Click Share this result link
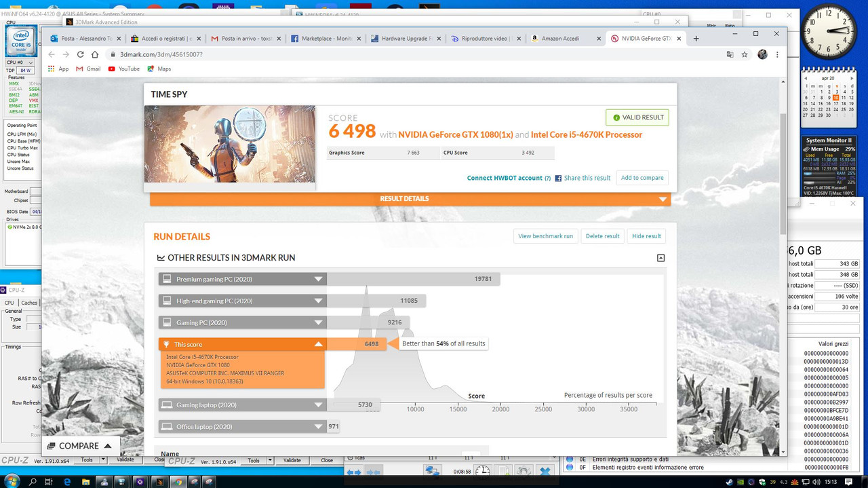This screenshot has height=488, width=868. (x=583, y=178)
